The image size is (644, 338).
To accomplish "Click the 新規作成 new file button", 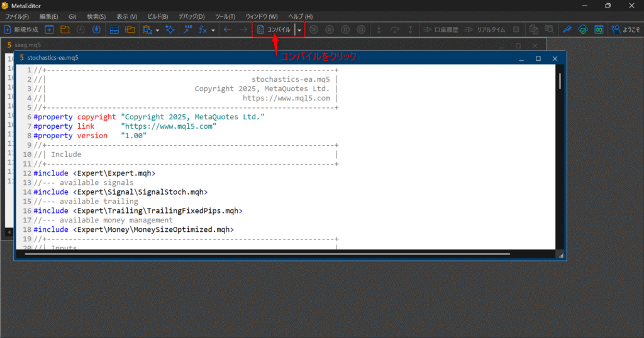I will click(21, 30).
